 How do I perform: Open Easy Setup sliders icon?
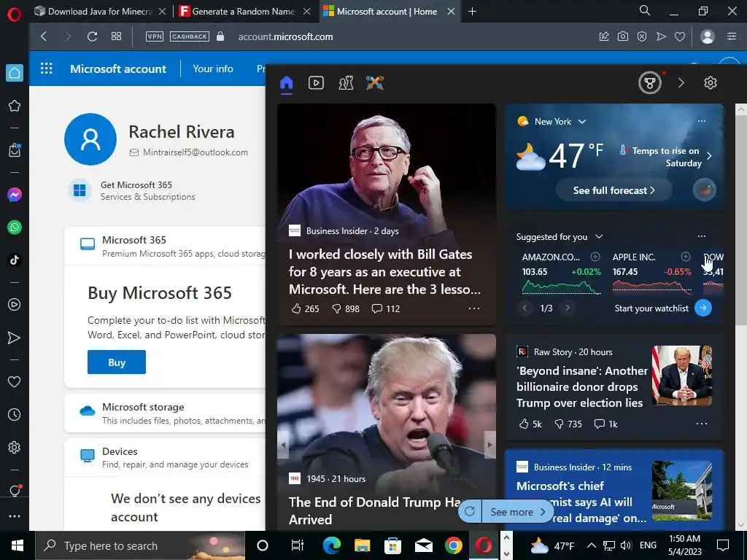pyautogui.click(x=732, y=36)
